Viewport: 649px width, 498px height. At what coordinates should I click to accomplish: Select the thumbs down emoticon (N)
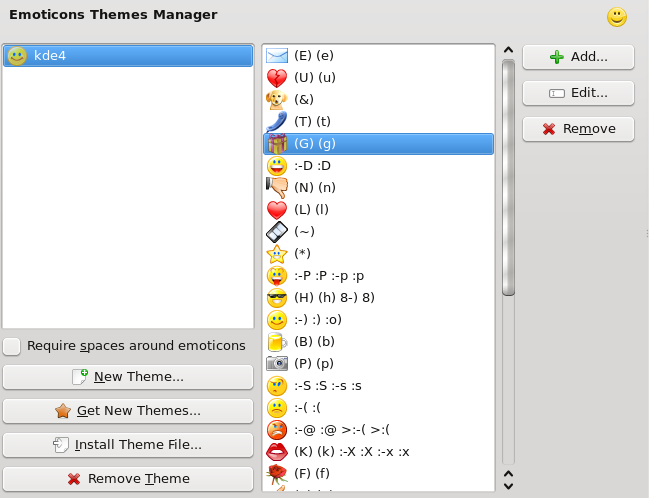point(277,188)
